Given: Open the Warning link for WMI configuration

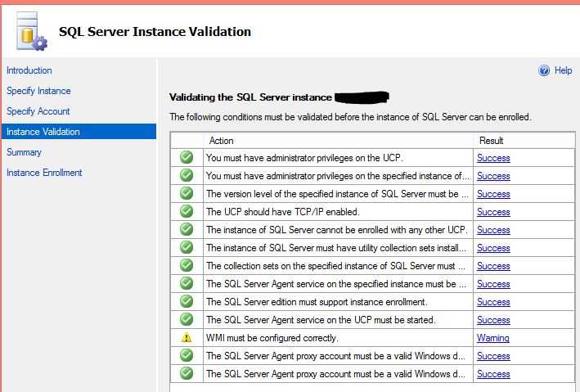Looking at the screenshot, I should pyautogui.click(x=493, y=338).
